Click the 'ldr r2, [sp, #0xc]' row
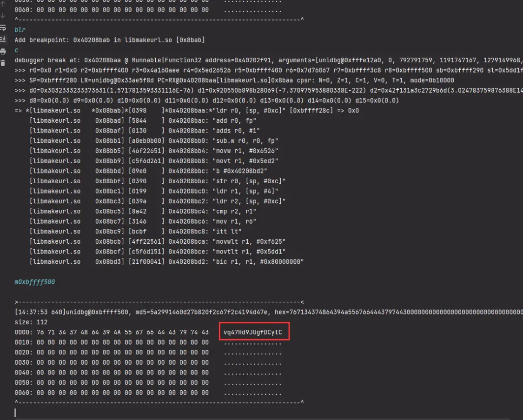 pos(158,201)
